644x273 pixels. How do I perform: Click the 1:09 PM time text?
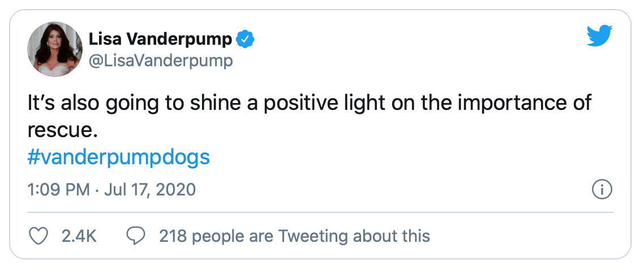tap(59, 189)
